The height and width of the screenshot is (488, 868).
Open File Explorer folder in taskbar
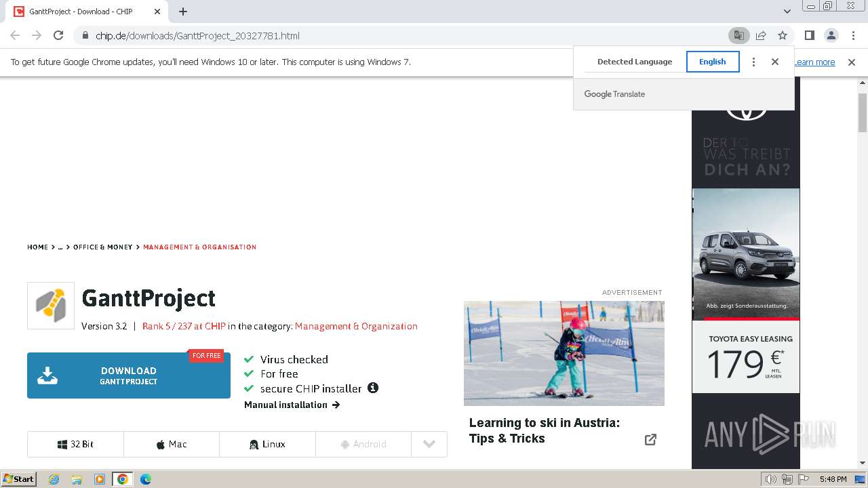pos(77,479)
